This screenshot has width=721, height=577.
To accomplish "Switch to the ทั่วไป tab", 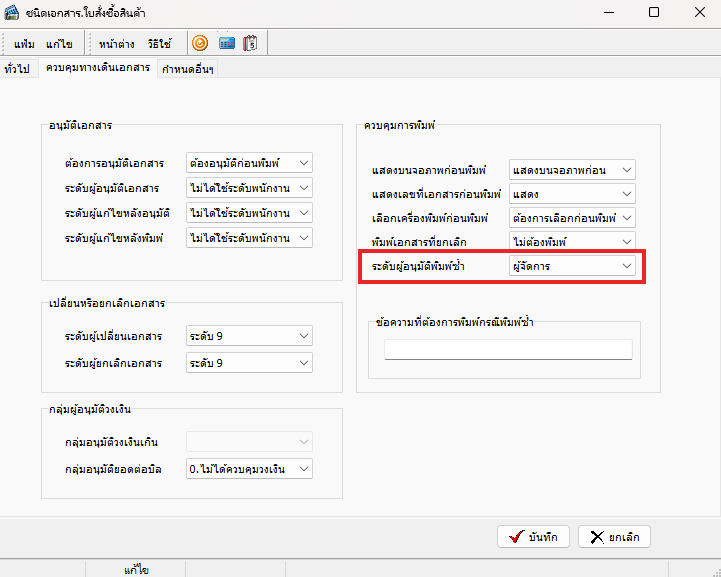I will tap(17, 68).
